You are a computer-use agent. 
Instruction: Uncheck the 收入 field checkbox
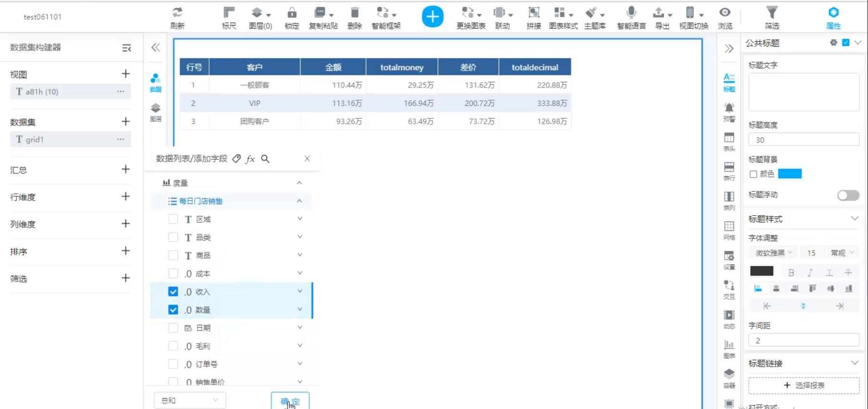[173, 292]
